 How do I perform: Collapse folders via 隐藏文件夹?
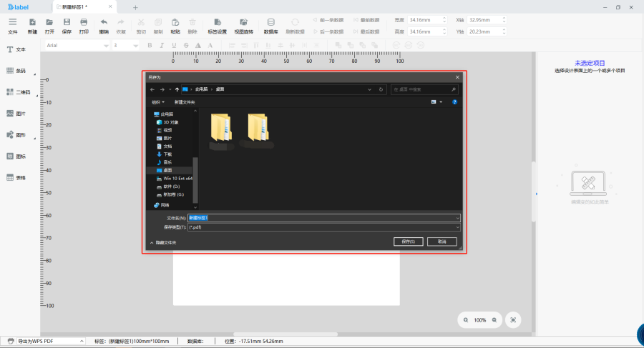(x=163, y=242)
